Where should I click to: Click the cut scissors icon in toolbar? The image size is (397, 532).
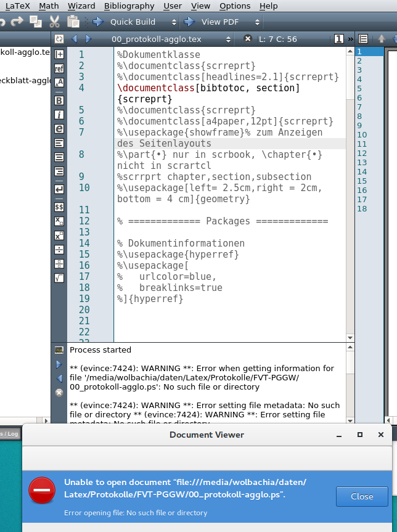click(x=54, y=22)
